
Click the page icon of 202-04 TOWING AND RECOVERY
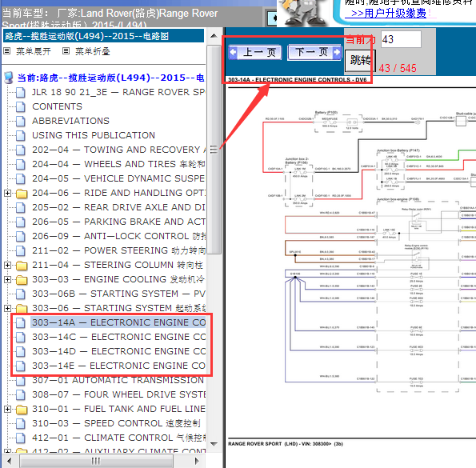click(21, 150)
